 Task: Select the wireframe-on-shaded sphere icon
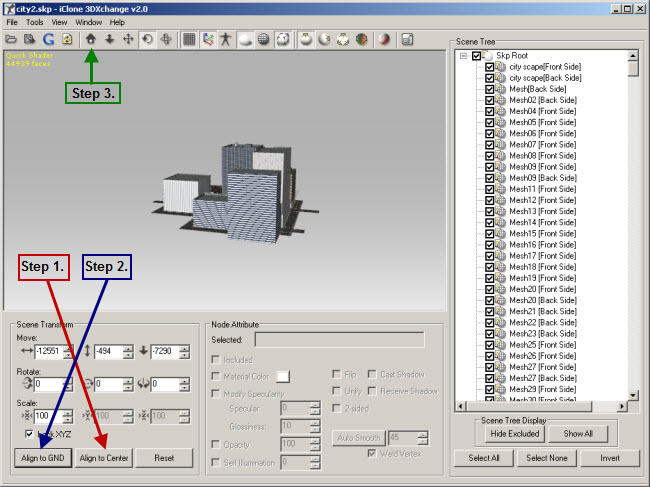click(283, 39)
